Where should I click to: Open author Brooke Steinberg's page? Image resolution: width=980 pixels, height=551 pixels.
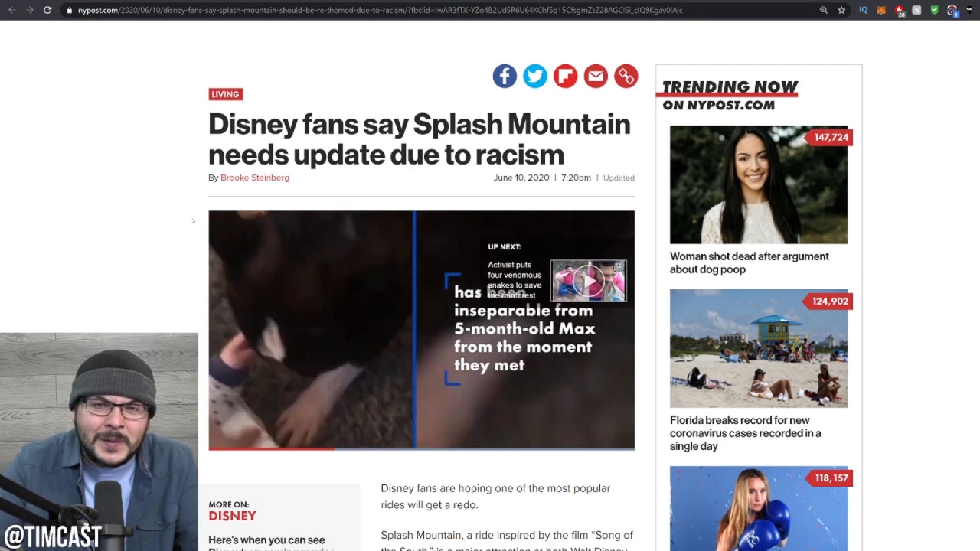point(255,178)
